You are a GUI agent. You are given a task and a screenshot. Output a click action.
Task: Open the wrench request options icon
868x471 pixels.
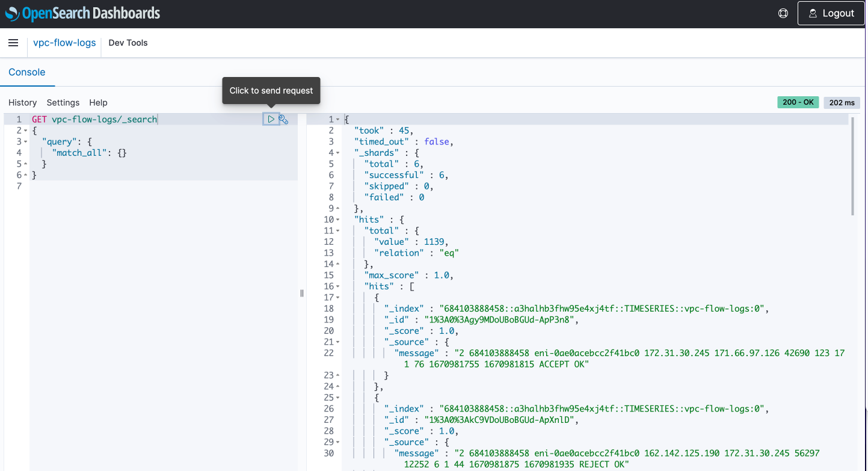(x=283, y=119)
